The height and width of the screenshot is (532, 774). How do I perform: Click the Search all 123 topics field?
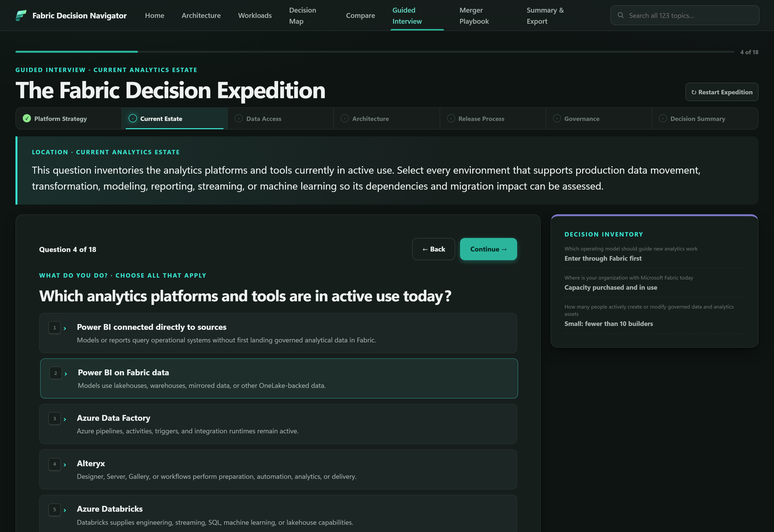[x=685, y=15]
